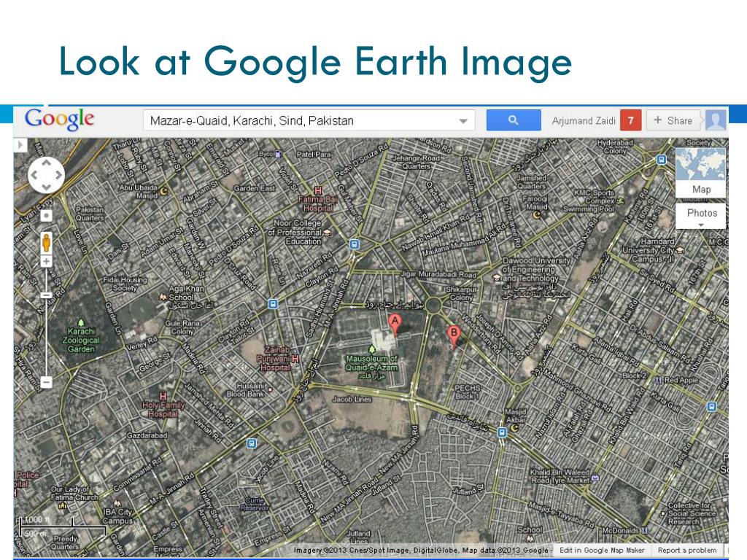Click the Patel Para label
The height and width of the screenshot is (560, 747).
point(314,155)
